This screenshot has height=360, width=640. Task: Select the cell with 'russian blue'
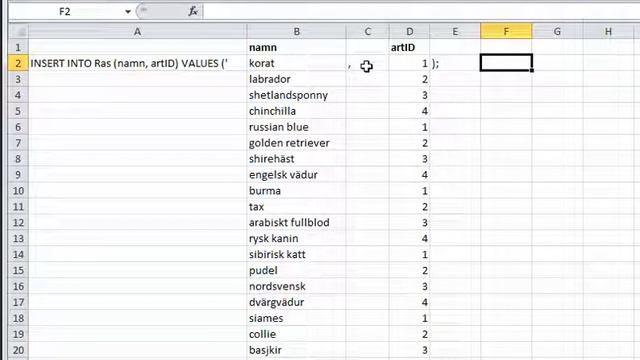click(297, 127)
